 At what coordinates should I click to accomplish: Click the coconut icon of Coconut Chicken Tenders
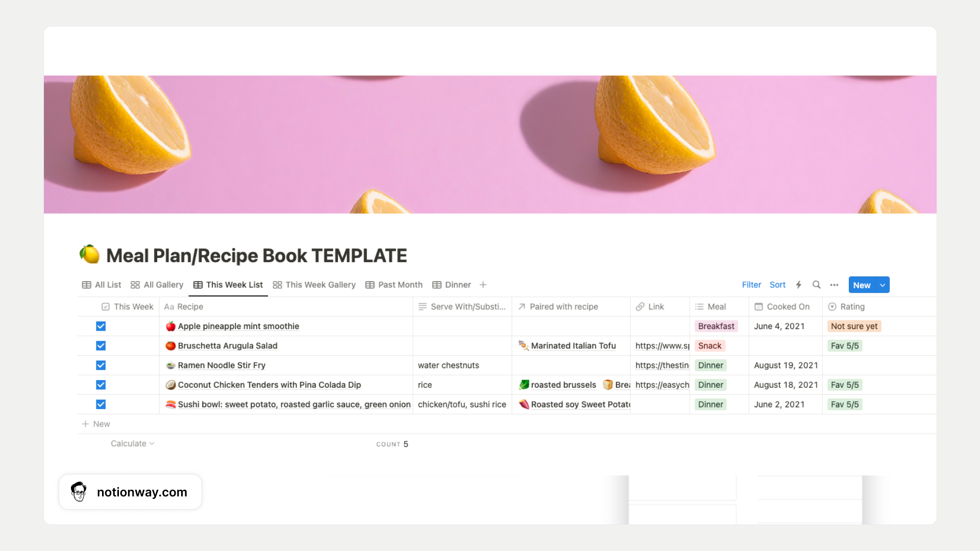click(170, 385)
